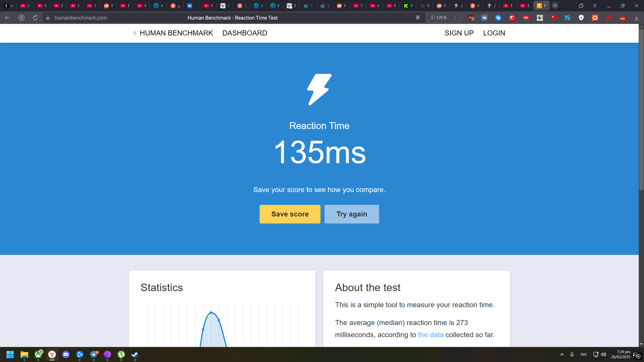Open the uBlock Origin extension icon
Image resolution: width=644 pixels, height=362 pixels.
pos(471,18)
